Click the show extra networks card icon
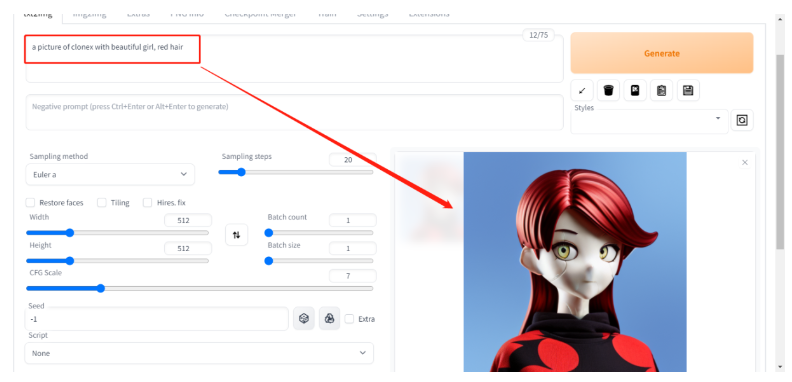The height and width of the screenshot is (382, 792). click(635, 90)
